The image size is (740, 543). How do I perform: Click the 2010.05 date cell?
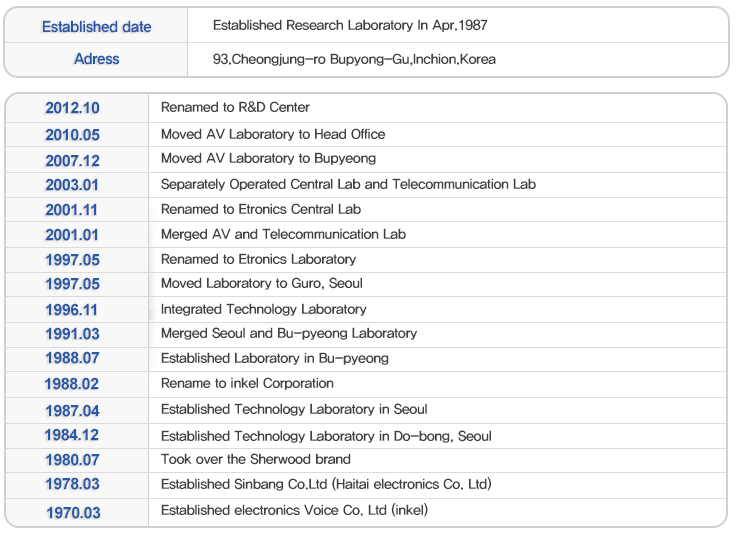(x=72, y=135)
